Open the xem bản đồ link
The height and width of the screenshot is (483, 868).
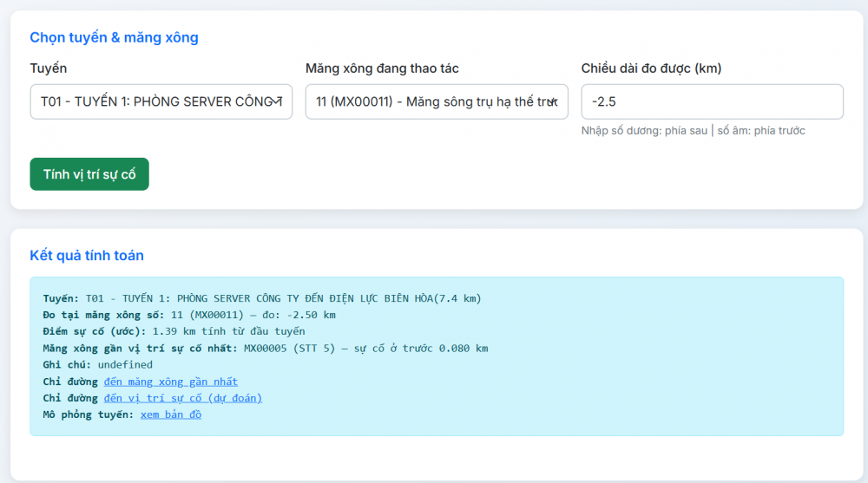[x=170, y=415]
